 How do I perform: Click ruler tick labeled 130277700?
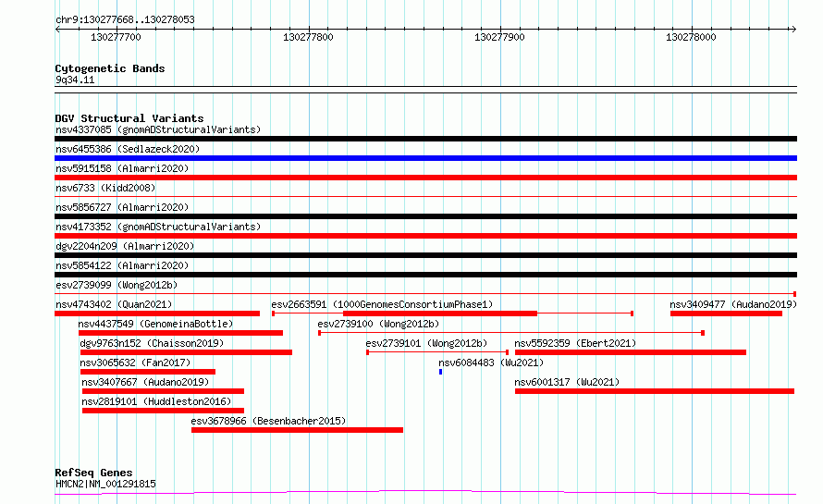click(x=116, y=37)
